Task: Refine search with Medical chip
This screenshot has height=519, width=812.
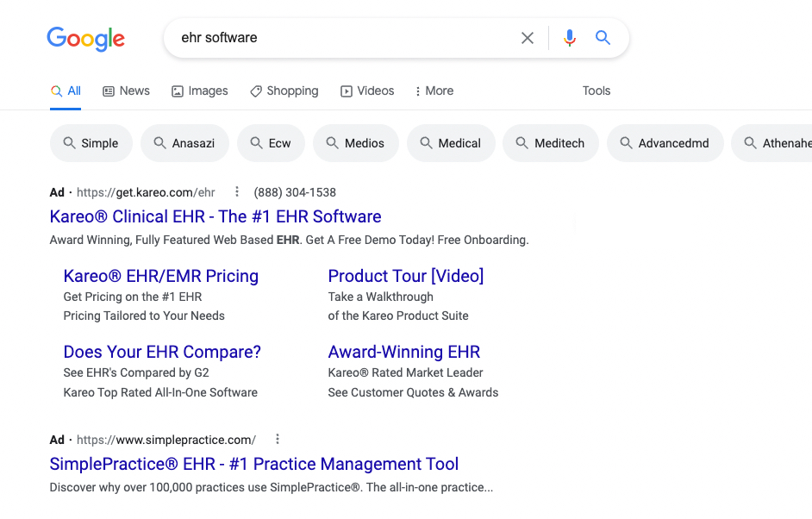Action: (x=451, y=143)
